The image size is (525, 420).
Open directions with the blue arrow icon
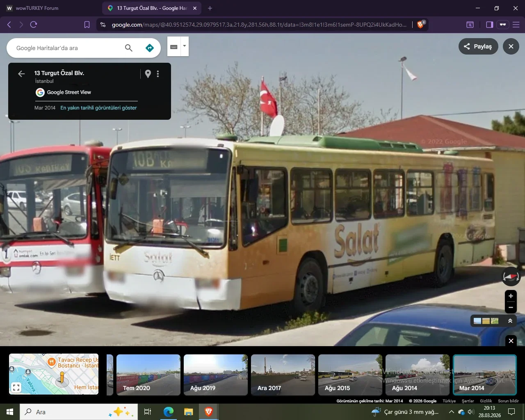pyautogui.click(x=150, y=48)
